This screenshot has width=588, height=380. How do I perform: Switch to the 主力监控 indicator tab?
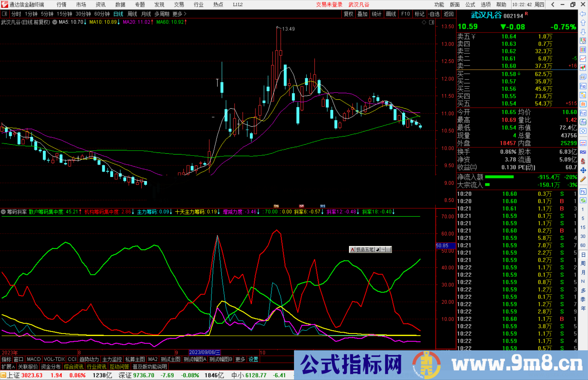112,359
